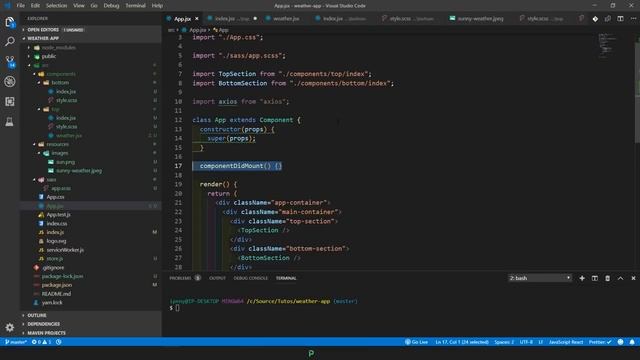Switch to the weather.jsx tab
This screenshot has width=640, height=360.
pyautogui.click(x=286, y=19)
